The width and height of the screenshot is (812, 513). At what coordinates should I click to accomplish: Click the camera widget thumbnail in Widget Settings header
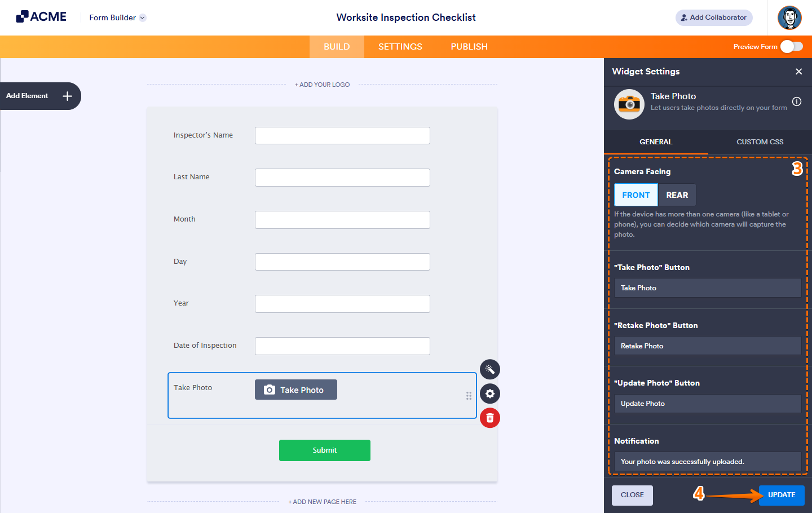629,104
